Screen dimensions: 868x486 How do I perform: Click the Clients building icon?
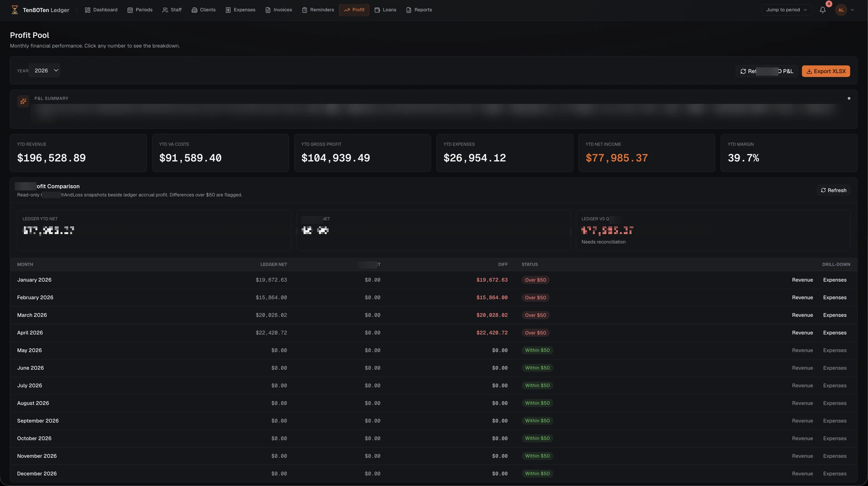194,10
